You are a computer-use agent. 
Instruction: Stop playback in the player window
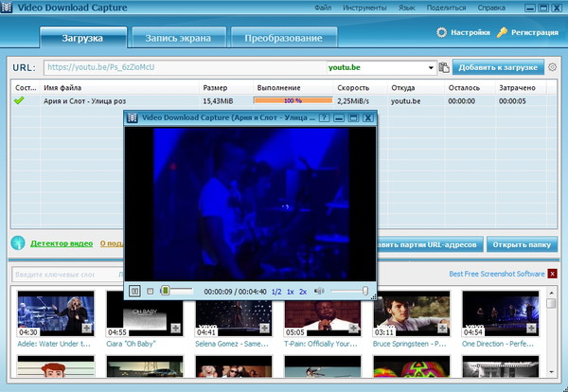[x=151, y=291]
